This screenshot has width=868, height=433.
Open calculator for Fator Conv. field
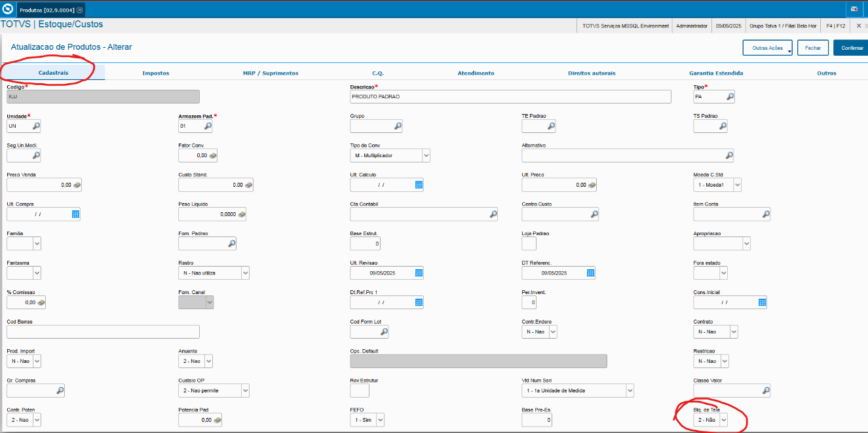point(212,156)
